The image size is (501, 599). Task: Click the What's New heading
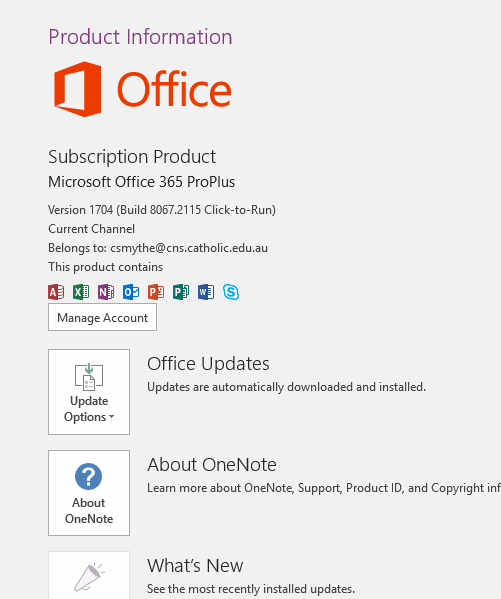point(195,566)
